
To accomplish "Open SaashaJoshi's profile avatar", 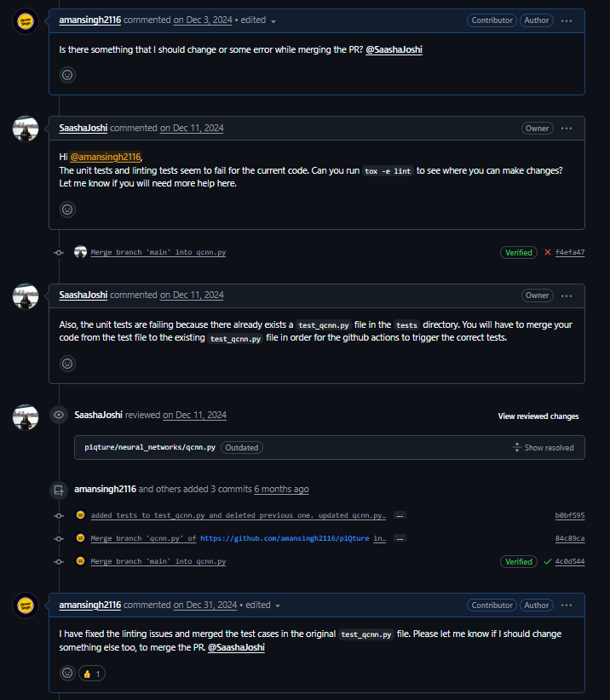I will [26, 128].
